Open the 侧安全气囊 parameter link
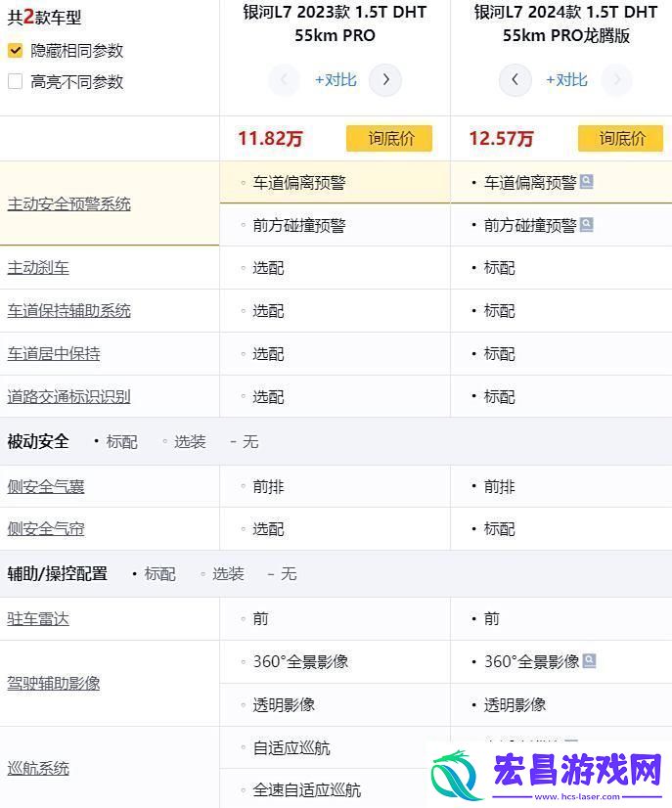The width and height of the screenshot is (672, 808). pyautogui.click(x=46, y=486)
